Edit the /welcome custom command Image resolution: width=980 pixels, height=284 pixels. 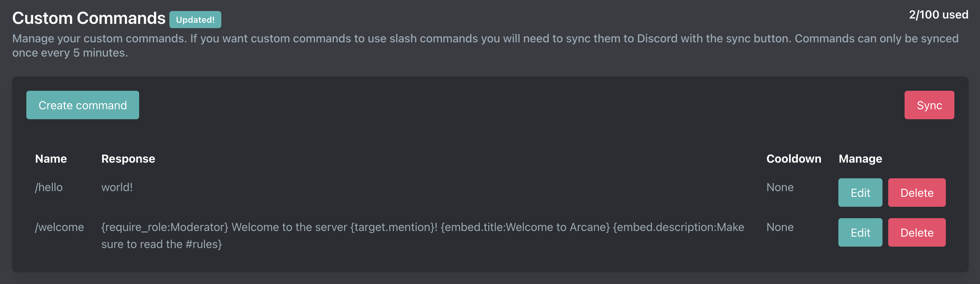860,232
